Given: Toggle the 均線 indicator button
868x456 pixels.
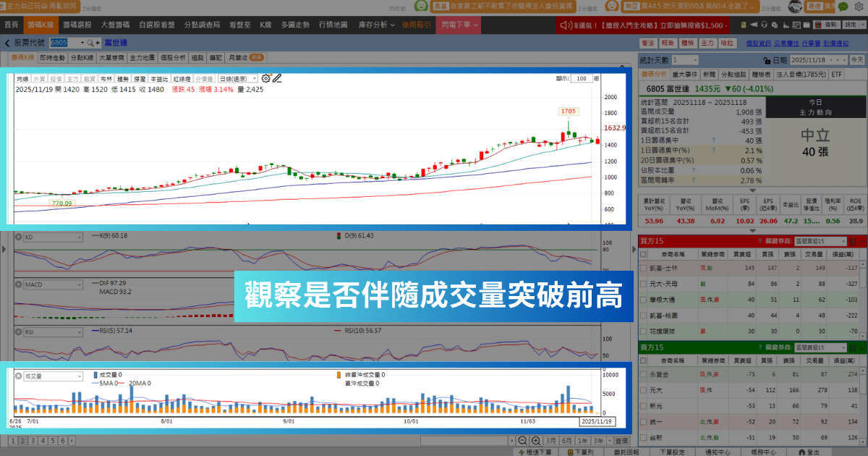Looking at the screenshot, I should coord(22,78).
